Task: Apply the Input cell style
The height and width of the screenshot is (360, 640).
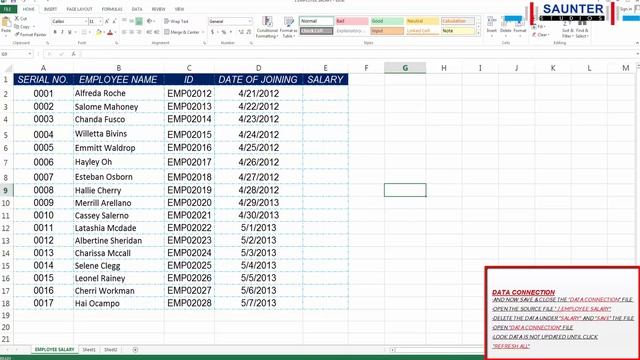Action: click(387, 31)
